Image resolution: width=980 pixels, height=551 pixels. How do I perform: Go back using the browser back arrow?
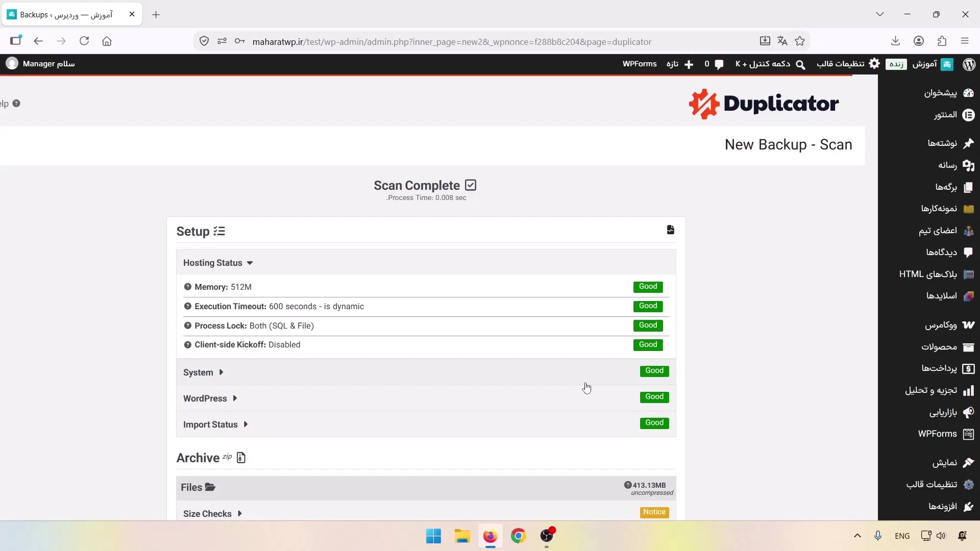pos(38,41)
